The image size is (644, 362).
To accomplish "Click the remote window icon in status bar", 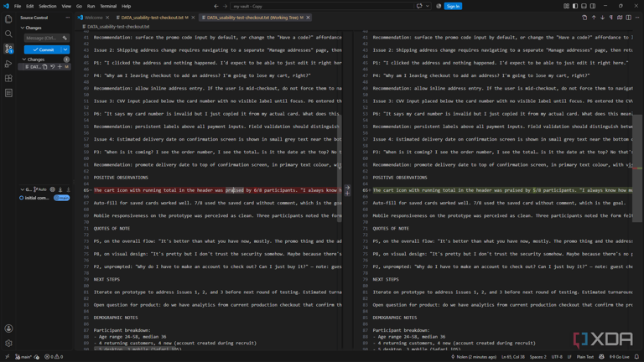I will (x=7, y=357).
